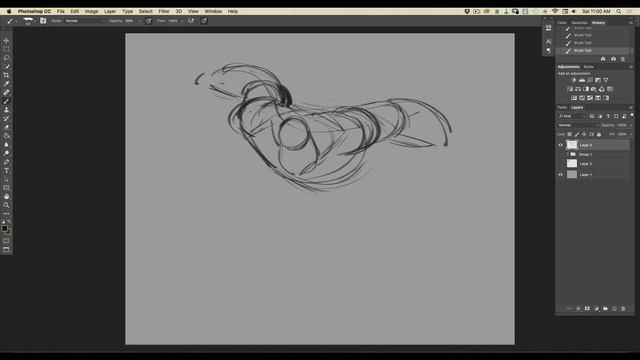Open the Brush settings panel button
The height and width of the screenshot is (360, 640).
tap(43, 20)
